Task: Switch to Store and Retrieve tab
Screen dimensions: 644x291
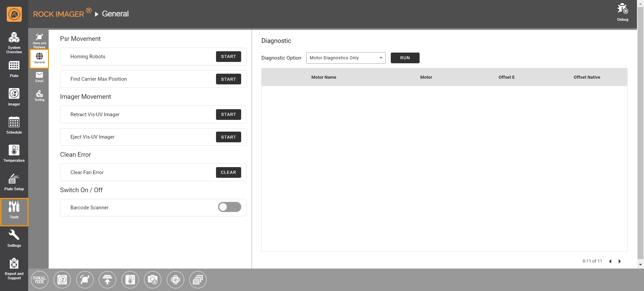Action: point(39,40)
